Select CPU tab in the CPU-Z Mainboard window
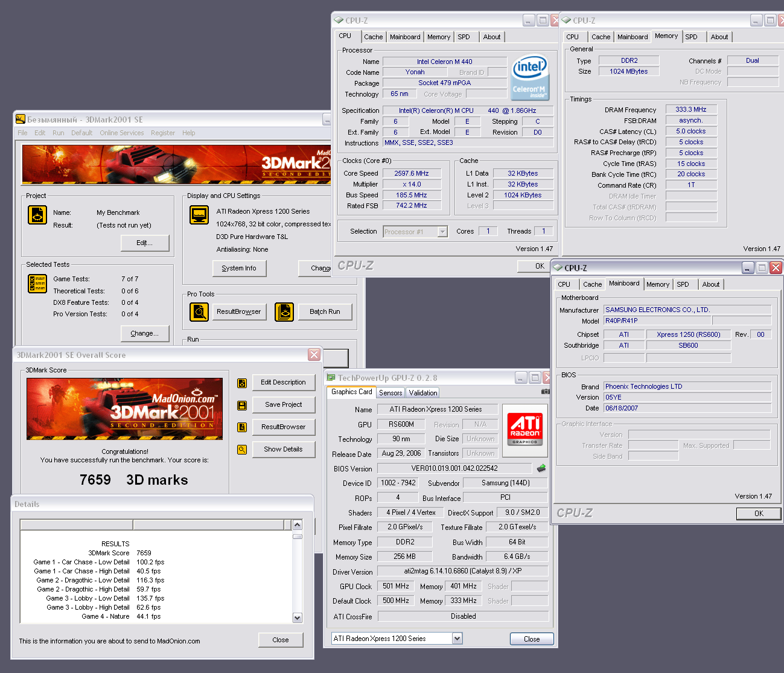The height and width of the screenshot is (673, 784). 564,284
